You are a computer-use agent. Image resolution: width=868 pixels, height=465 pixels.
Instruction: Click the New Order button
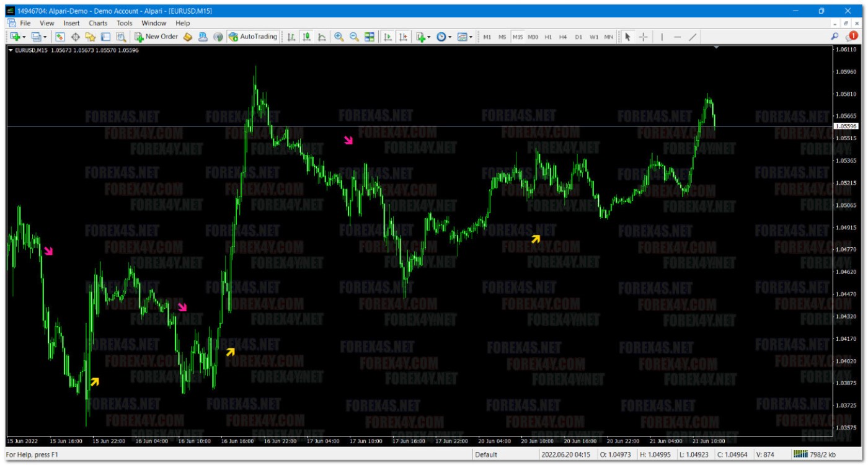(156, 37)
